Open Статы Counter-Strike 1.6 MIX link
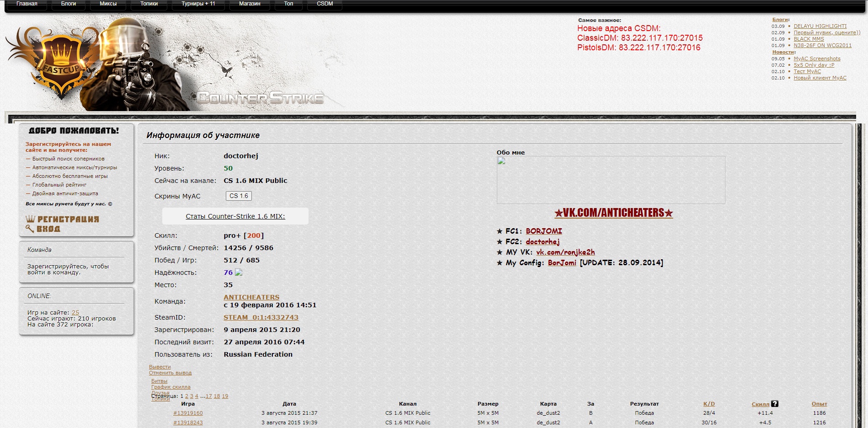The image size is (868, 428). coord(235,216)
